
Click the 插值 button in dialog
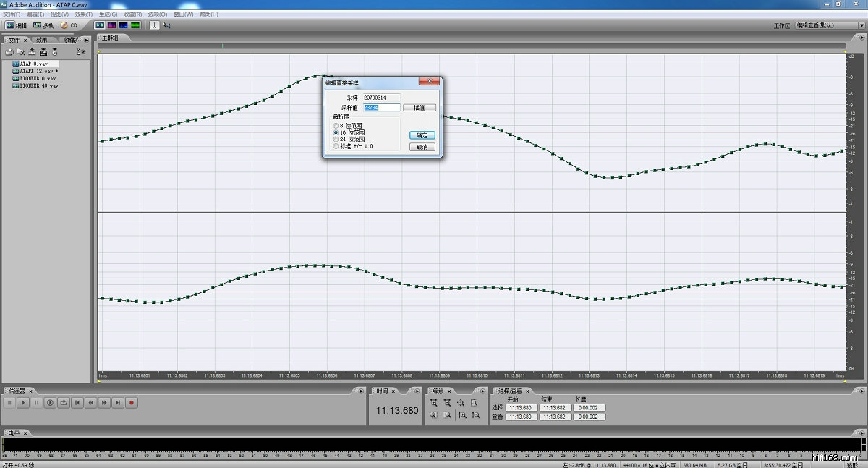[420, 108]
